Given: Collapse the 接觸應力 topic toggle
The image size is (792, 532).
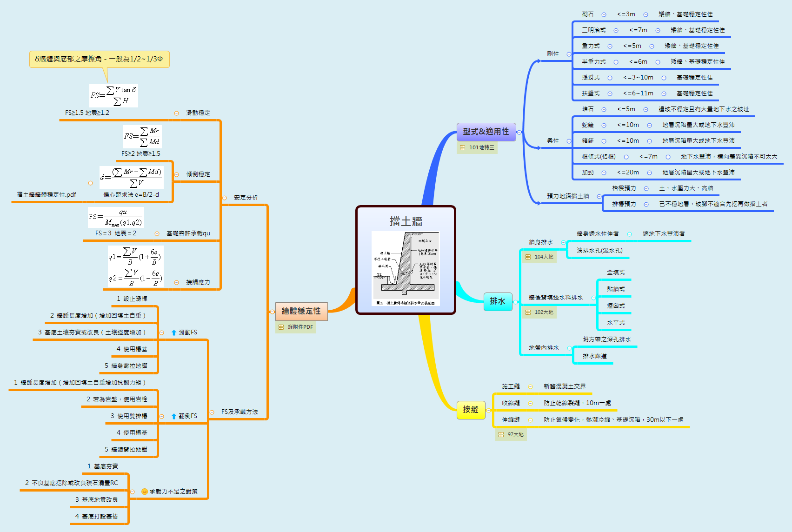Looking at the screenshot, I should pos(177,282).
